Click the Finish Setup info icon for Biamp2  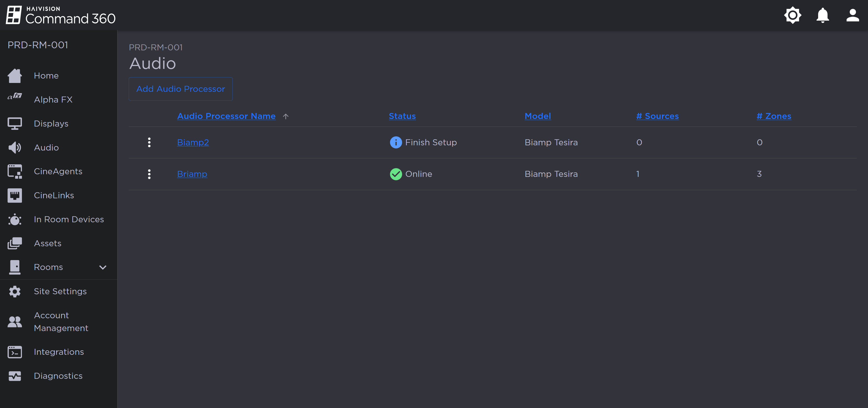(396, 142)
